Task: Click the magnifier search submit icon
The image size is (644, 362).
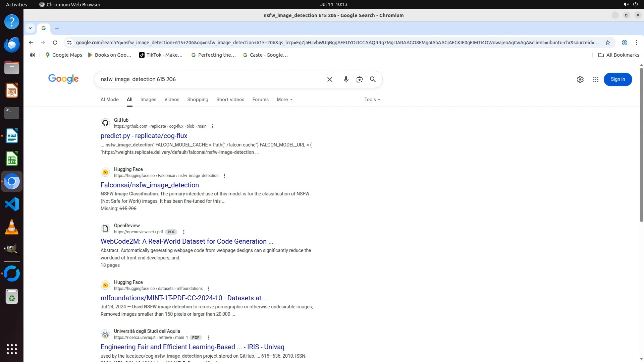Action: tap(373, 79)
